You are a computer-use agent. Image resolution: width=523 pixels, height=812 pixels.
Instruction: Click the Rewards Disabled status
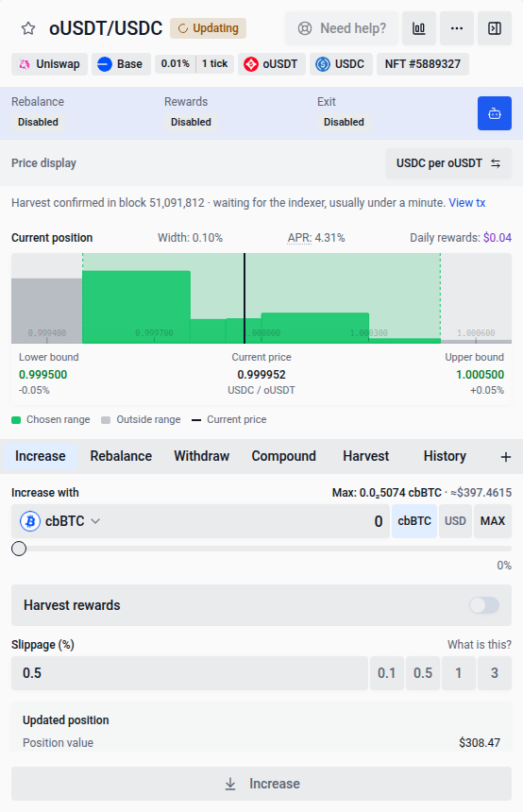coord(191,122)
